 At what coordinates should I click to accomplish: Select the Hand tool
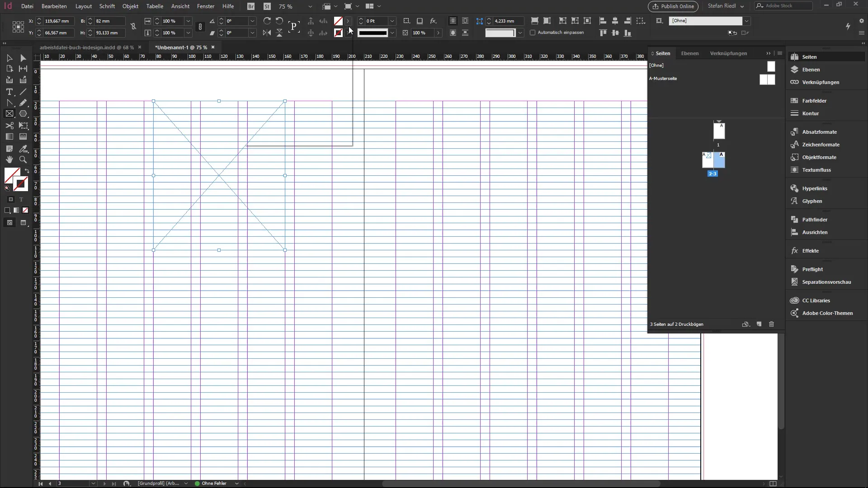coord(9,160)
